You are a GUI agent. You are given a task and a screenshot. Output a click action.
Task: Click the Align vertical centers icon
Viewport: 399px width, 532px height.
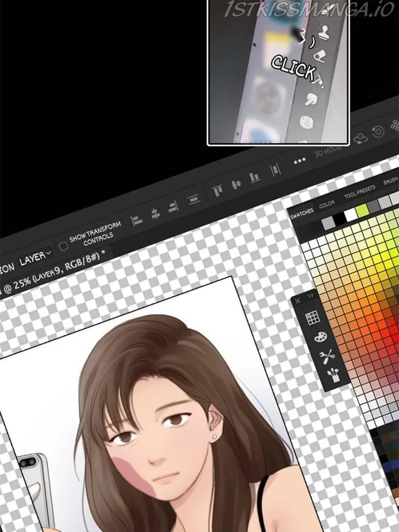[236, 184]
